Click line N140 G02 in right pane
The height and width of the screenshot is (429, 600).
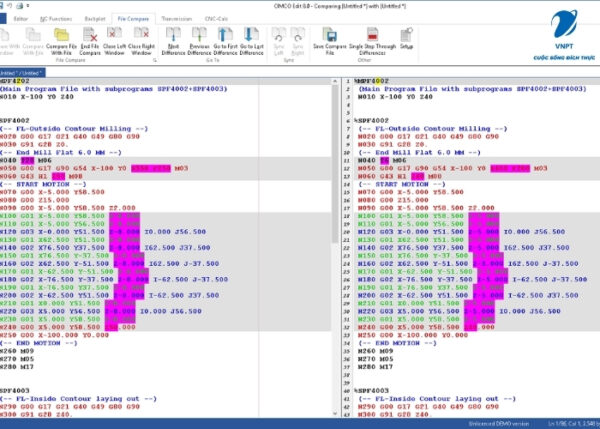463,248
